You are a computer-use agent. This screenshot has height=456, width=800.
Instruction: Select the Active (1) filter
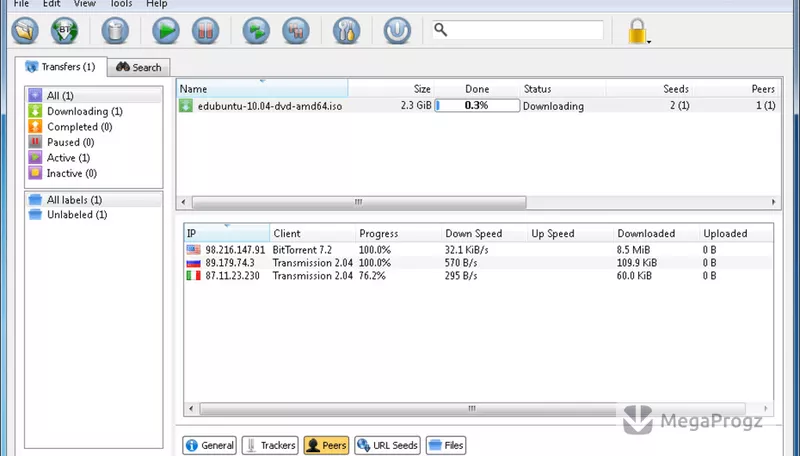94,158
